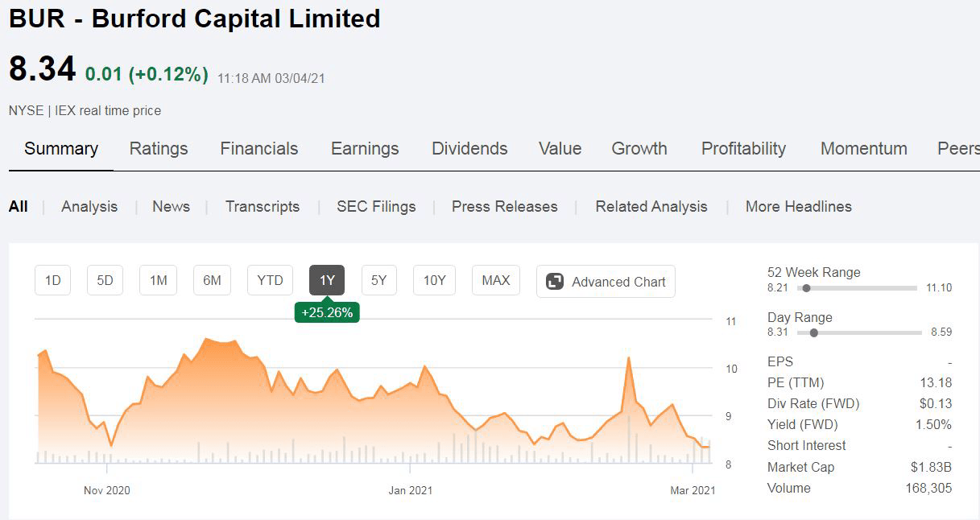Open the Financials tab

coord(259,149)
